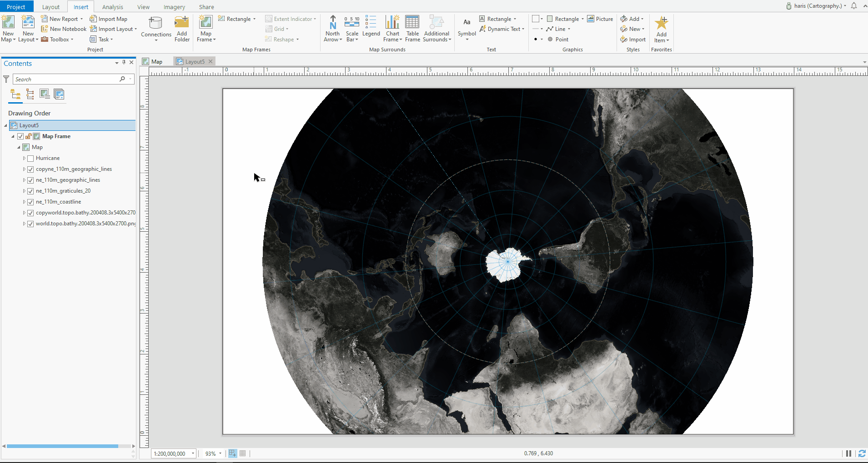Close the Layout5 view tab
The image size is (868, 463).
[211, 61]
